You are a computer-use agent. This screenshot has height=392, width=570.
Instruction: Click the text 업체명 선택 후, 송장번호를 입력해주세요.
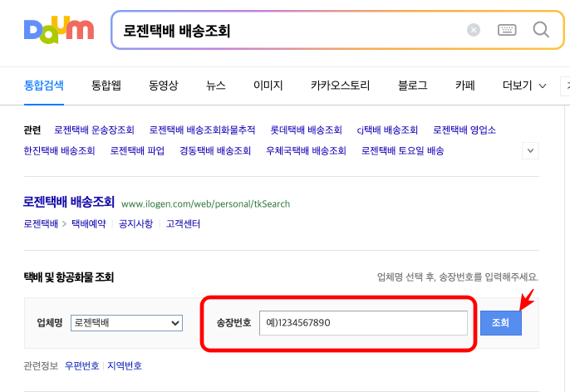[458, 277]
